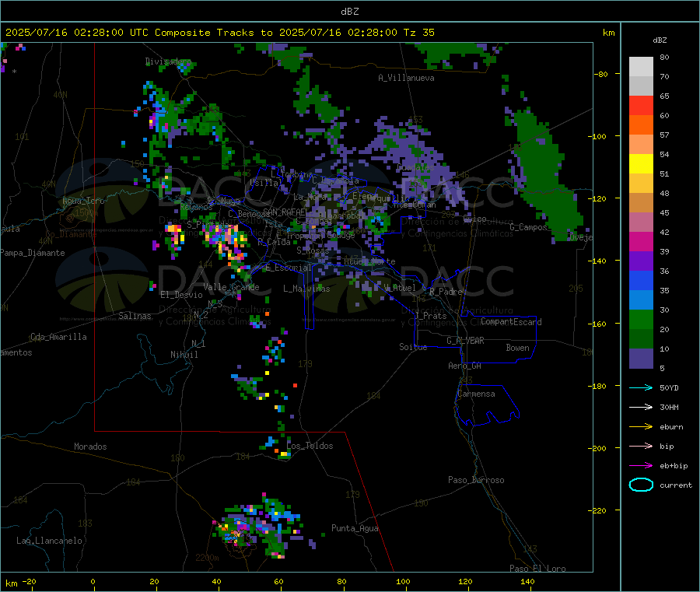Click the Nihuil map label
Viewport: 700px width, 592px height.
click(x=184, y=355)
